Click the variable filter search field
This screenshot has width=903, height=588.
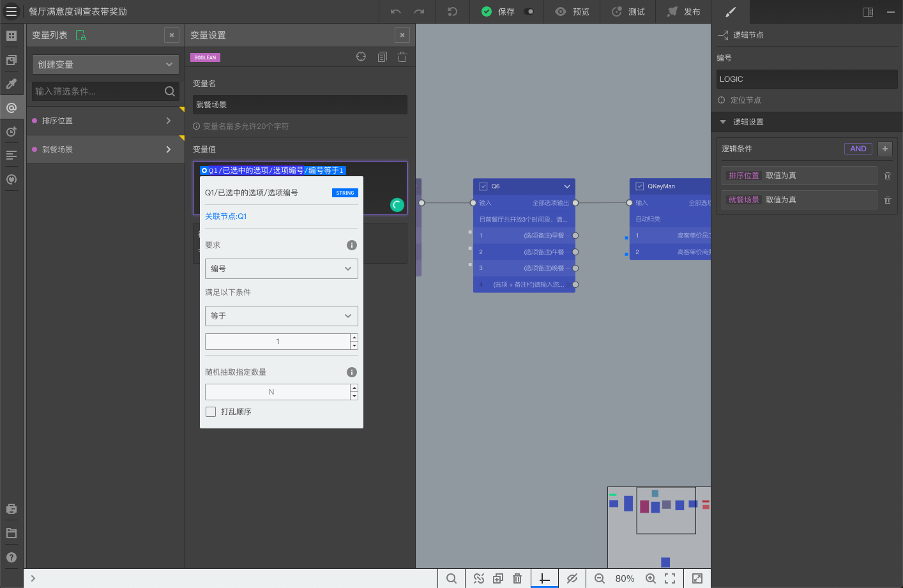[106, 91]
